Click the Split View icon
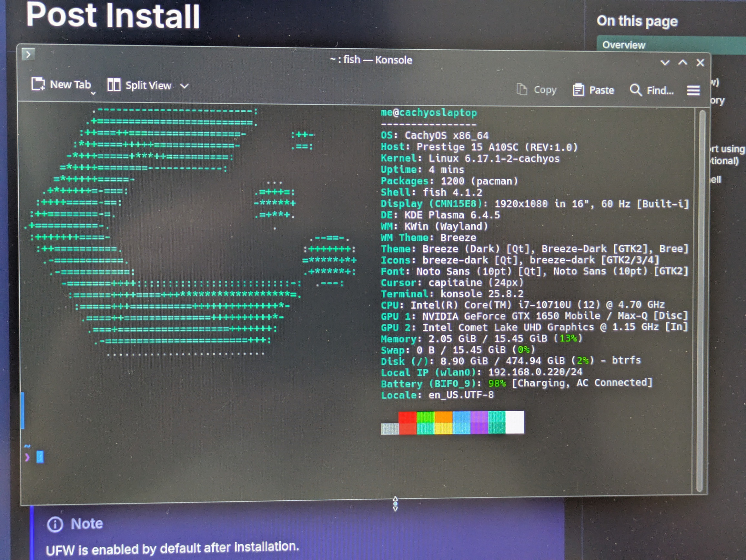 click(114, 85)
